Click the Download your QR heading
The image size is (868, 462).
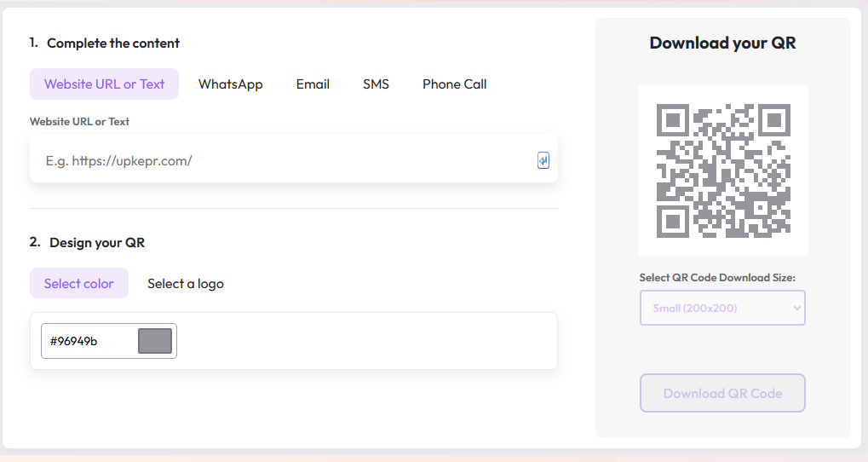click(722, 43)
